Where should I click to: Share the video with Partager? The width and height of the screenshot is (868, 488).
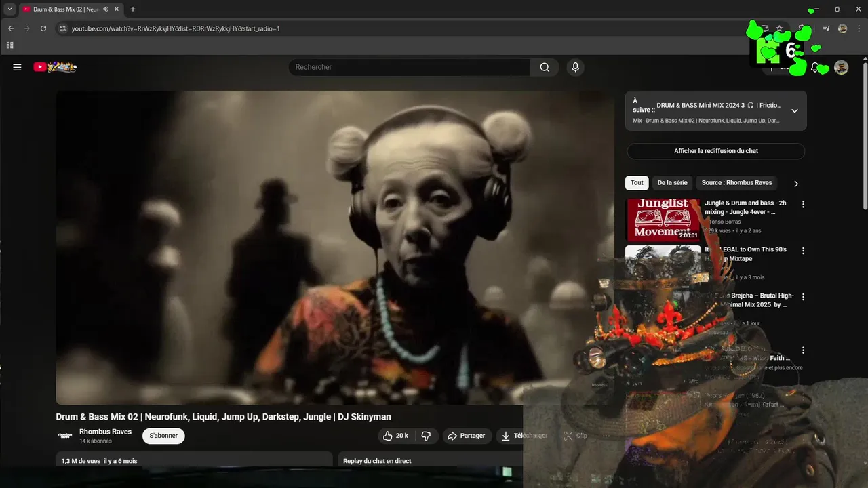coord(467,436)
